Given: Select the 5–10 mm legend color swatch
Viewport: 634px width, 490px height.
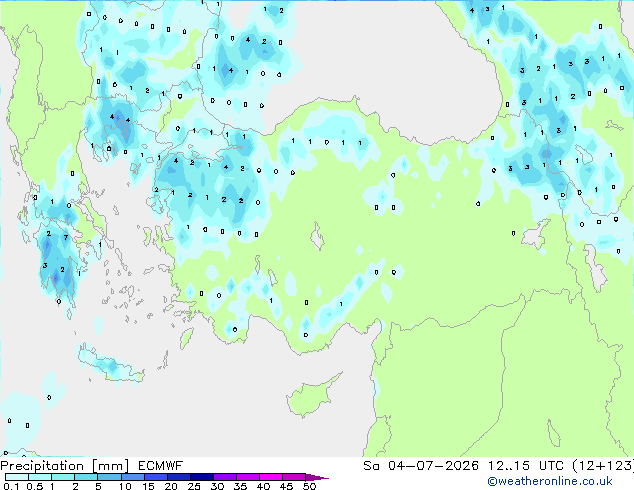Looking at the screenshot, I should [109, 477].
